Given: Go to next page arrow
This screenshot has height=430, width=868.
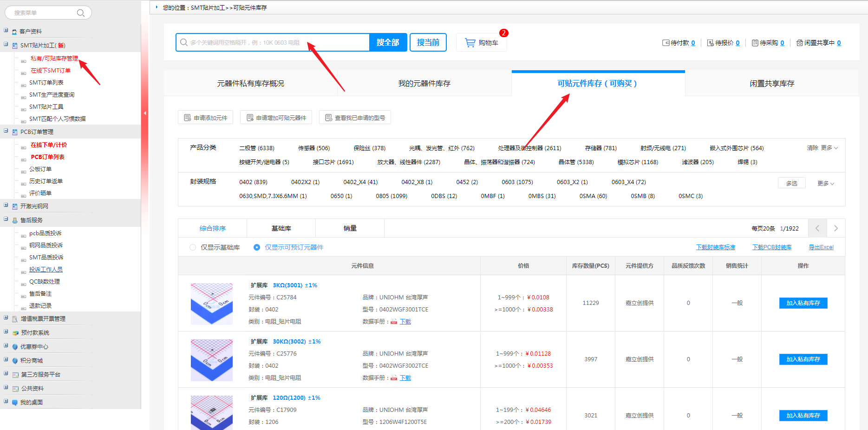Looking at the screenshot, I should [x=835, y=228].
